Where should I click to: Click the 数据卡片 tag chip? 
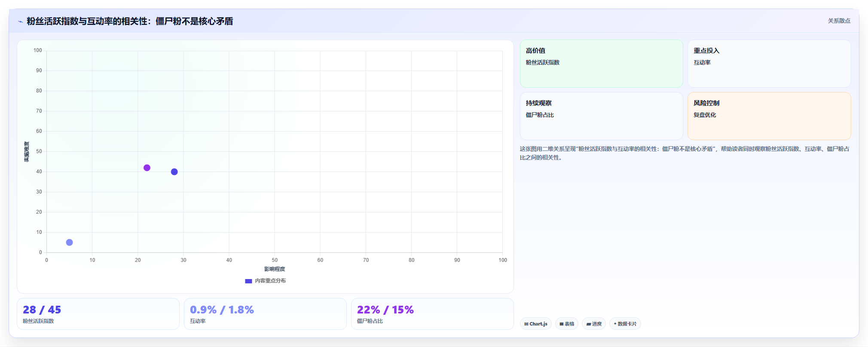pyautogui.click(x=625, y=324)
